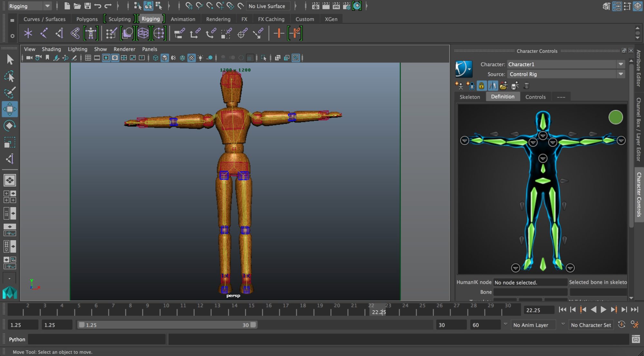Screen dimensions: 644x356
Task: Click the Definition tab label
Action: click(503, 97)
